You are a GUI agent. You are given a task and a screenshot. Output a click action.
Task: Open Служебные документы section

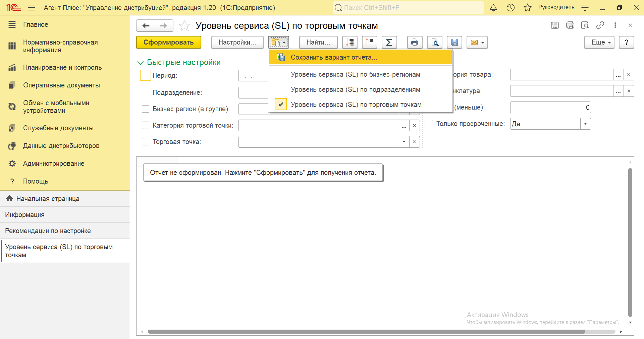click(65, 128)
